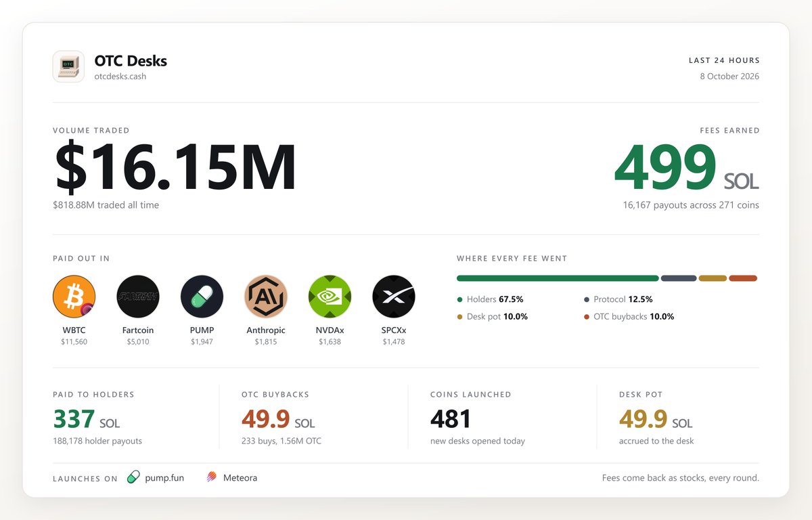Click the 'LAUNCHES ON' label

85,479
